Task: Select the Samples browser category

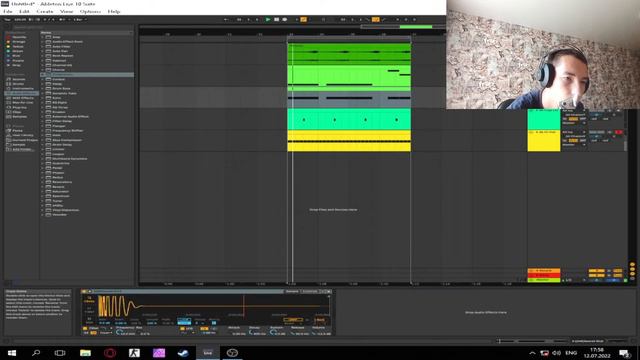Action: (x=19, y=117)
